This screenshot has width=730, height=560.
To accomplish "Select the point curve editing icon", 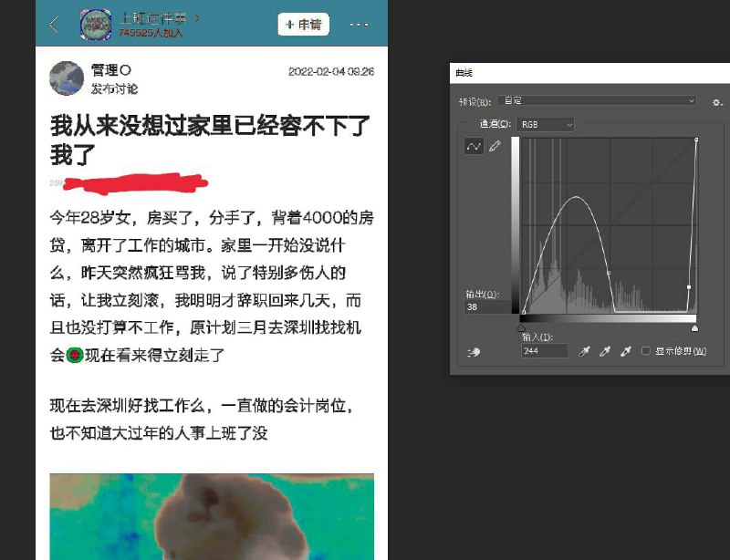I will (x=474, y=147).
